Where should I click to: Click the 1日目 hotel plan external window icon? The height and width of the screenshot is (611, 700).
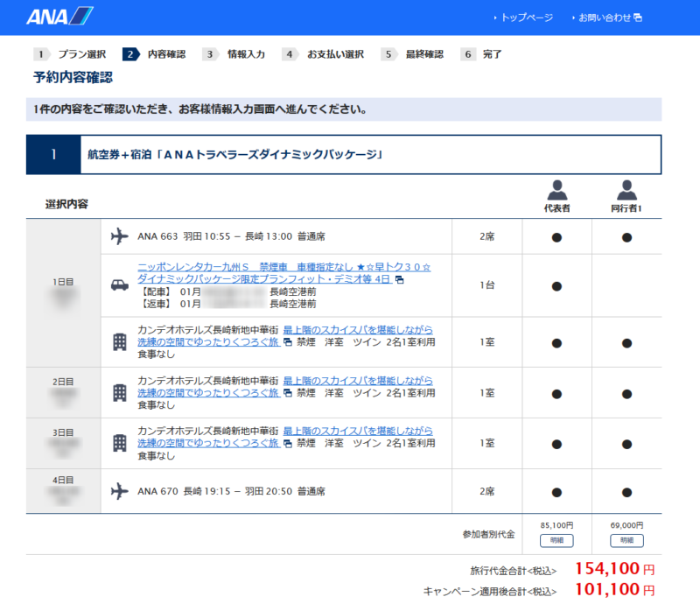point(288,342)
